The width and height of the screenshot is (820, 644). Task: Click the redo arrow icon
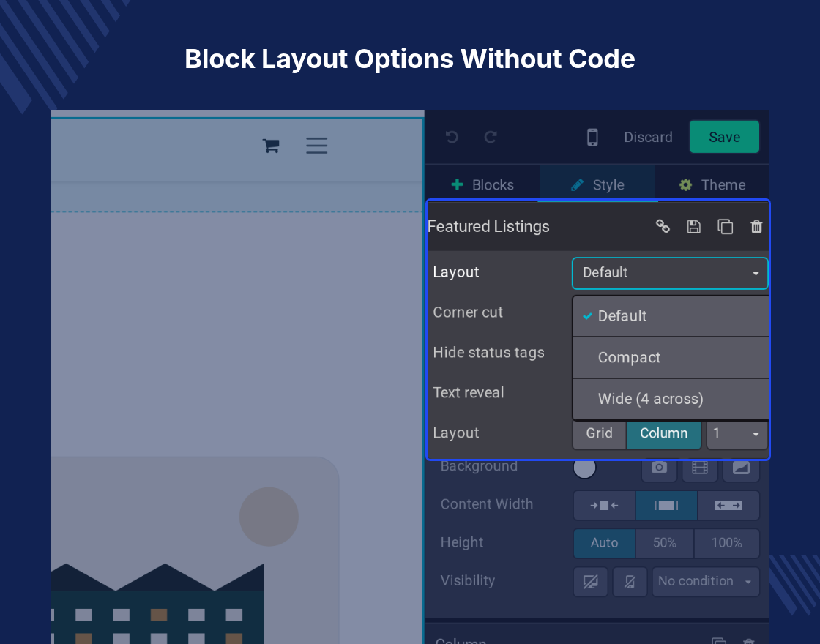coord(491,137)
